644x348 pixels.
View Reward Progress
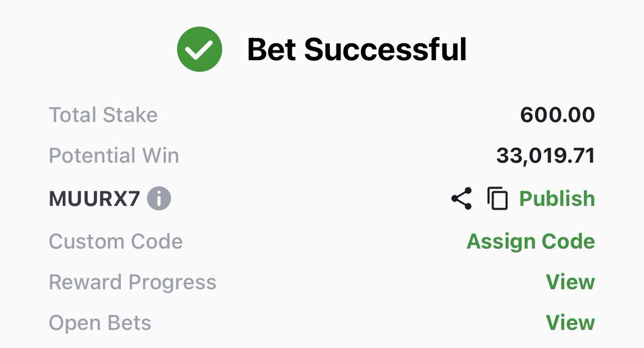coord(570,282)
